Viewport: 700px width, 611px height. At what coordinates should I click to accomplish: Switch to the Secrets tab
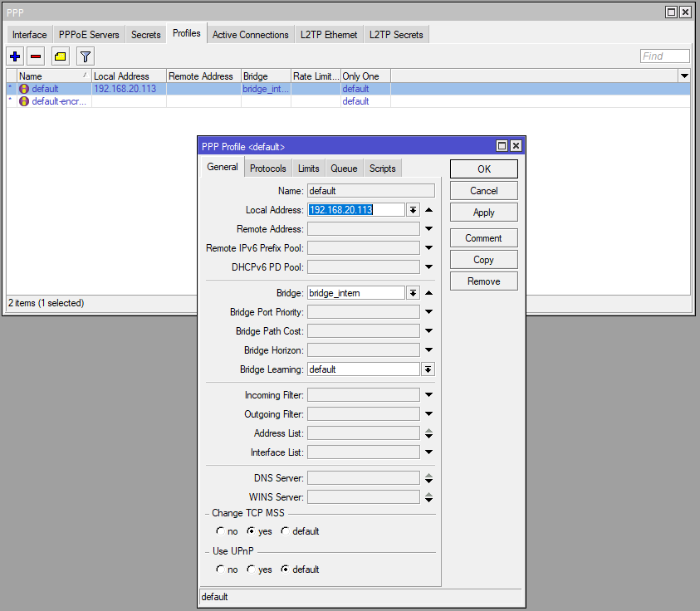pos(145,35)
